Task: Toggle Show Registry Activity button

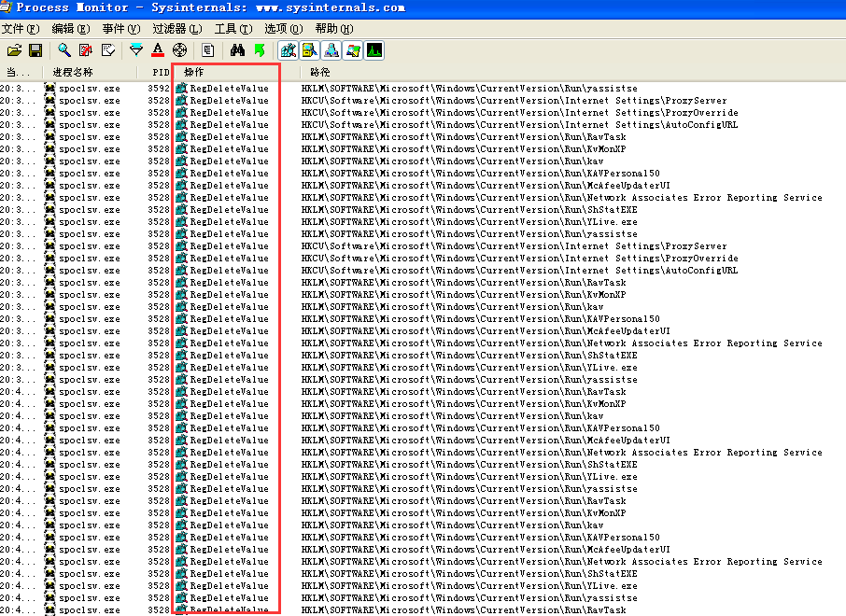Action: 289,49
